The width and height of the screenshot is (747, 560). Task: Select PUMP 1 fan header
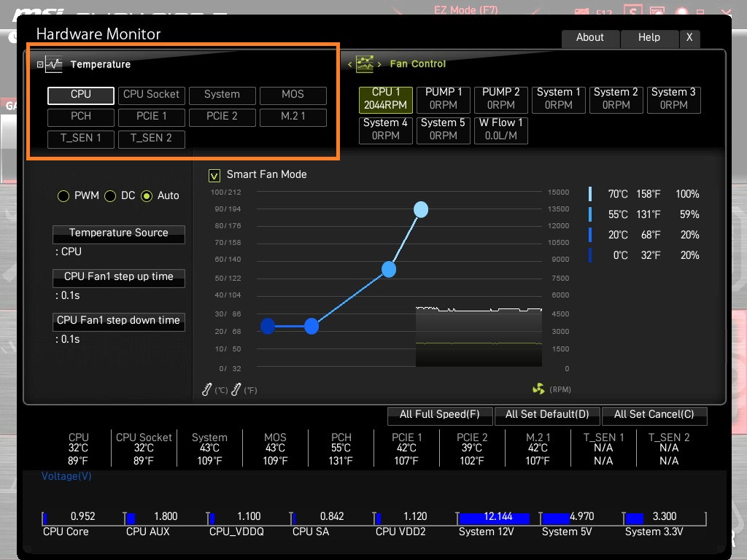click(x=444, y=99)
